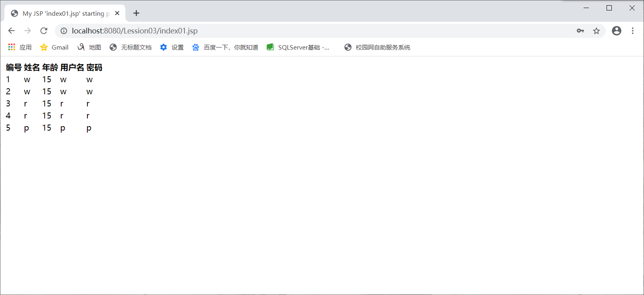Click the 编号 cell with value 3
644x295 pixels.
pyautogui.click(x=8, y=104)
